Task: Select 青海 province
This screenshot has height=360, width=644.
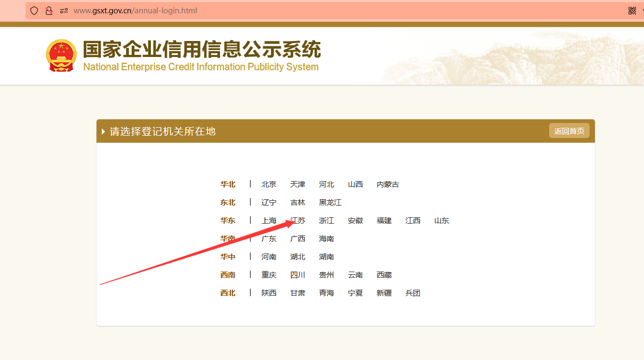Action: [327, 293]
